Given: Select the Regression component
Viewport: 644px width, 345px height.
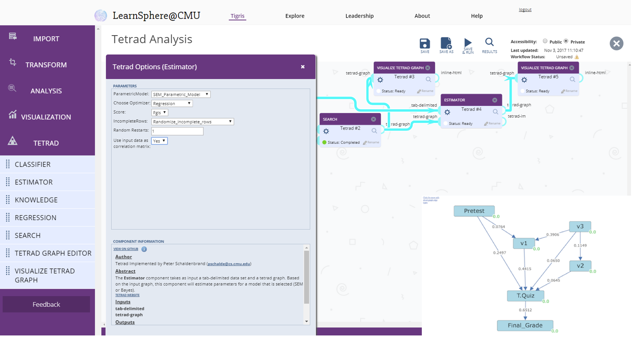Looking at the screenshot, I should point(47,218).
